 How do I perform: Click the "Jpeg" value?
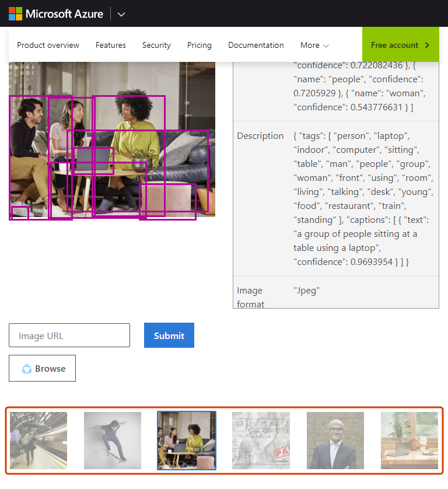tap(306, 291)
